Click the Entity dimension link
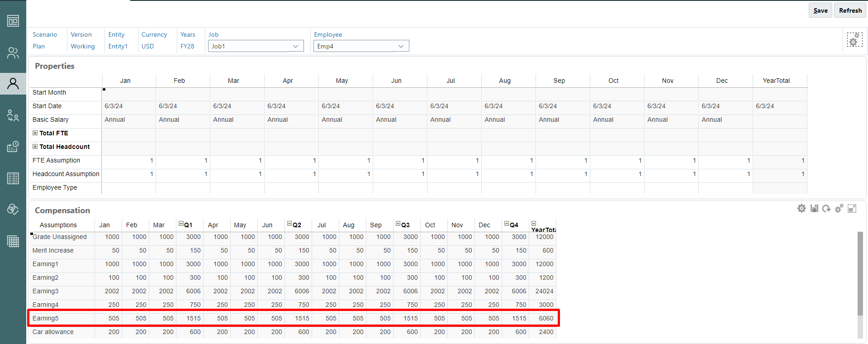 (x=117, y=34)
